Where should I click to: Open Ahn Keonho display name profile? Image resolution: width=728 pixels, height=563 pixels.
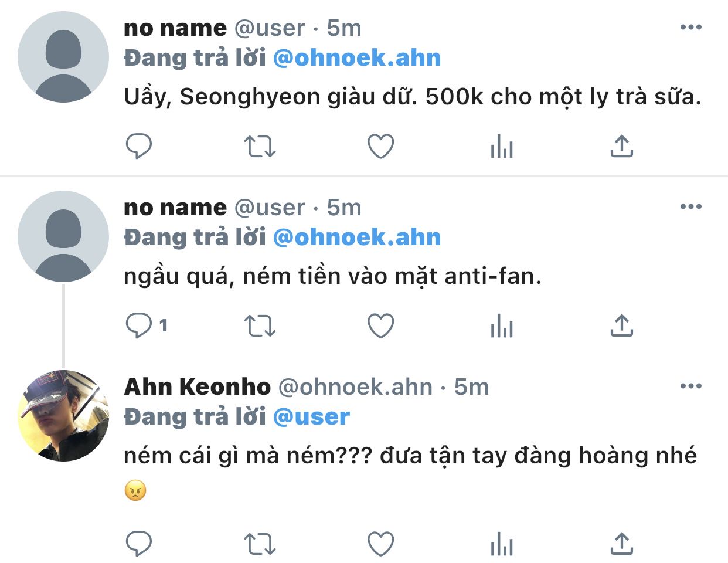coord(198,387)
